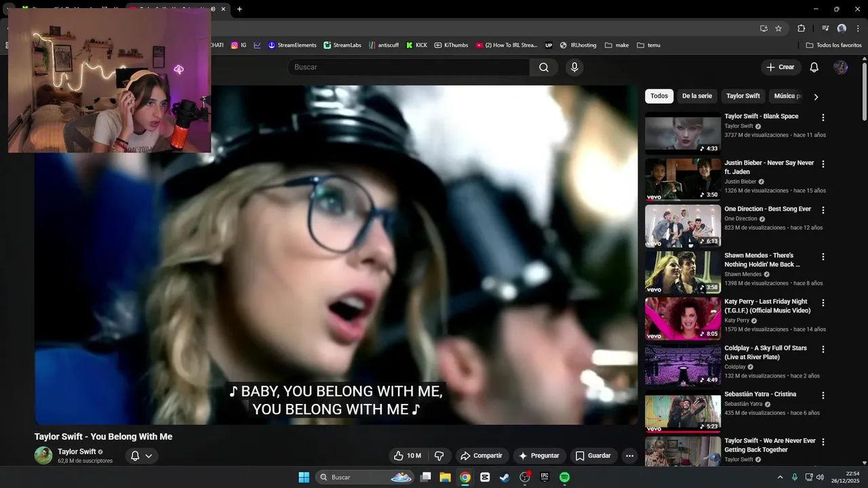
Task: Open the How To IRL Stream bookmark
Action: click(x=507, y=45)
